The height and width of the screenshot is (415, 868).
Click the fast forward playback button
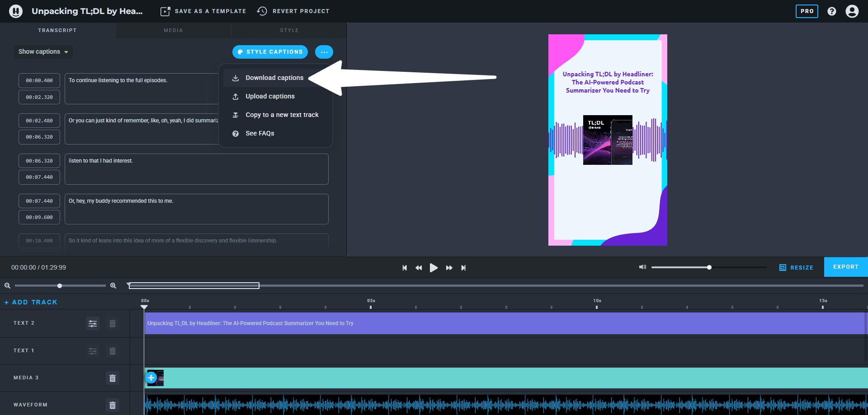tap(449, 268)
